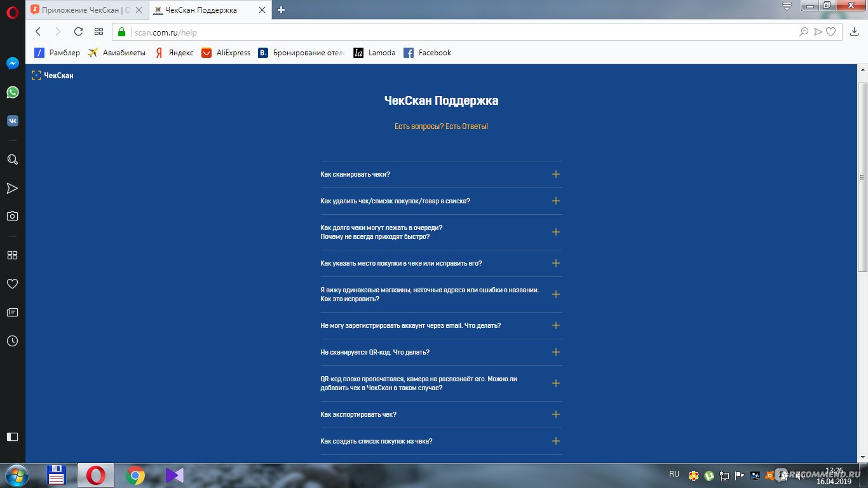Open the sidebar search tool
The image size is (868, 488).
[12, 159]
